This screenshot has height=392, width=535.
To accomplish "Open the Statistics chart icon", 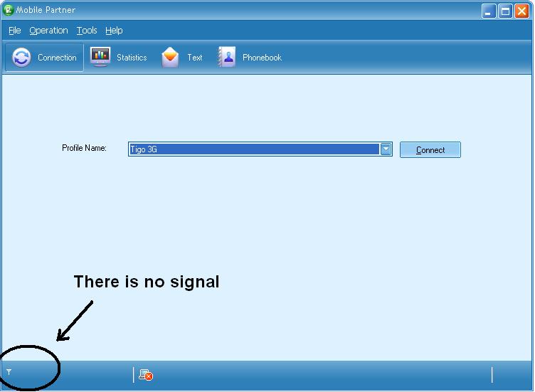I will [x=100, y=58].
